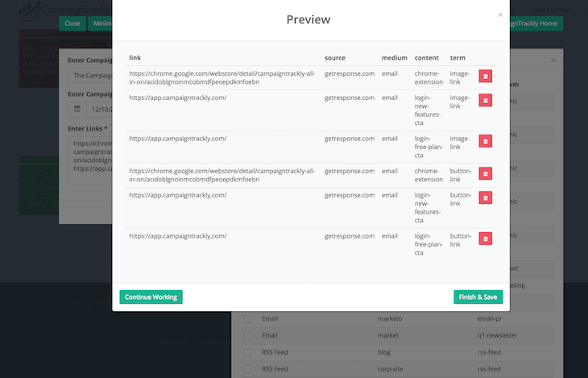Check the Email market q1-newsletter checkbox

pos(247,335)
